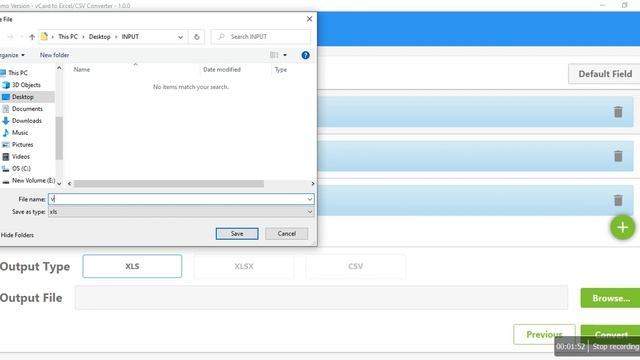Open view options dropdown arrow
The width and height of the screenshot is (640, 360).
pos(285,55)
